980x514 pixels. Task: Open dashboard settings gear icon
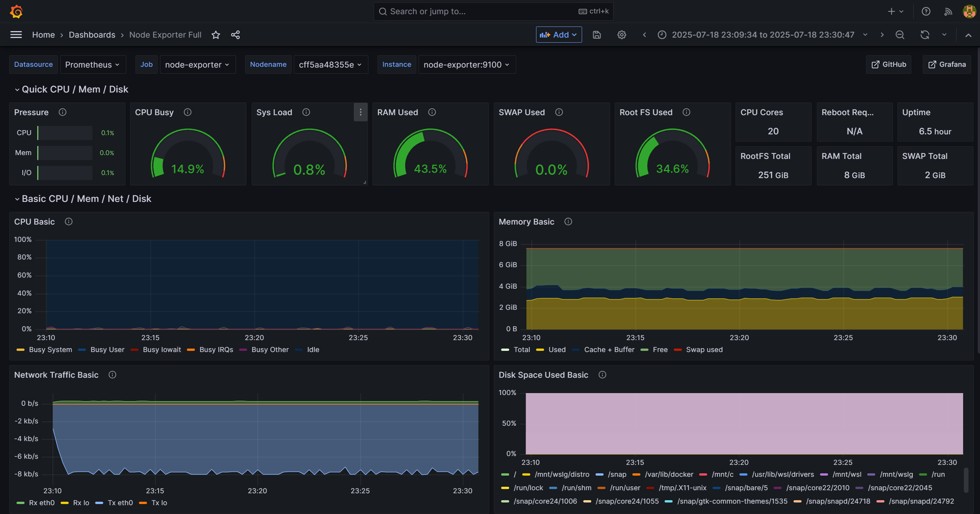click(622, 35)
